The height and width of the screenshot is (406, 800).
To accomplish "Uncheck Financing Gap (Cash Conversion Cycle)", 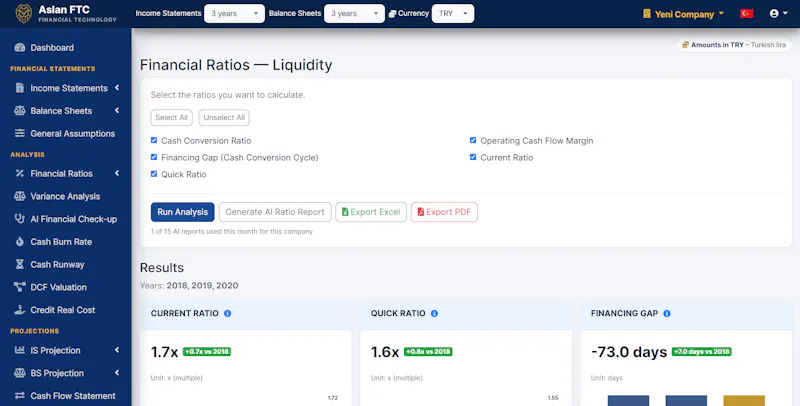I will 154,157.
